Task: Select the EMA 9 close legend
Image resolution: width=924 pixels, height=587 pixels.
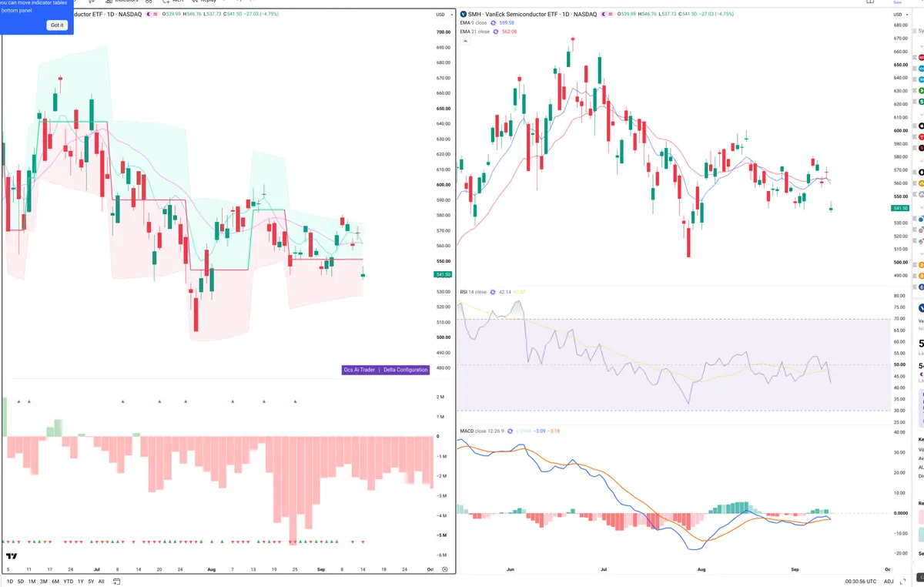Action: (473, 23)
